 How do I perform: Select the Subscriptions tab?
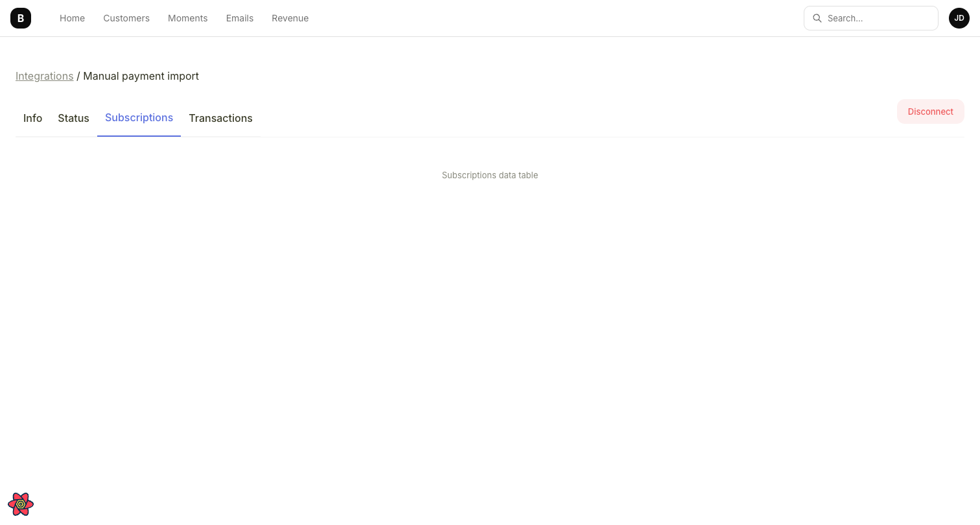pyautogui.click(x=139, y=117)
